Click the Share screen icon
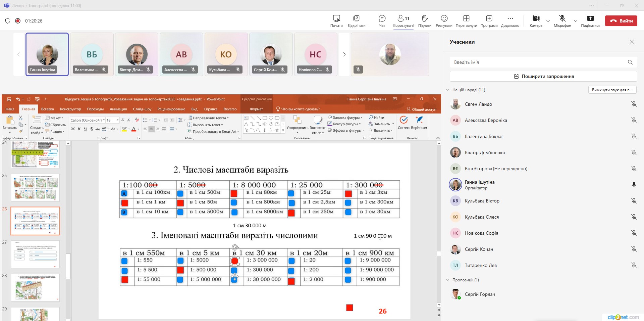Image resolution: width=644 pixels, height=321 pixels. click(590, 18)
